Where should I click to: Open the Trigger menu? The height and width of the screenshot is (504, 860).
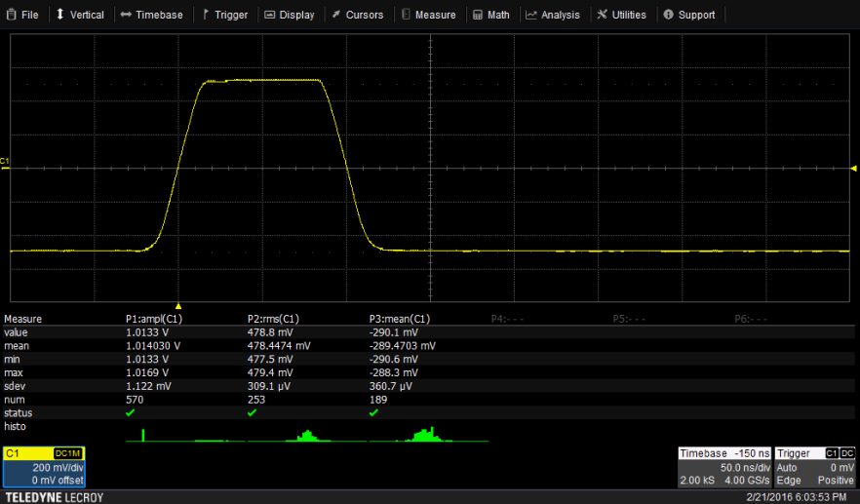click(225, 15)
